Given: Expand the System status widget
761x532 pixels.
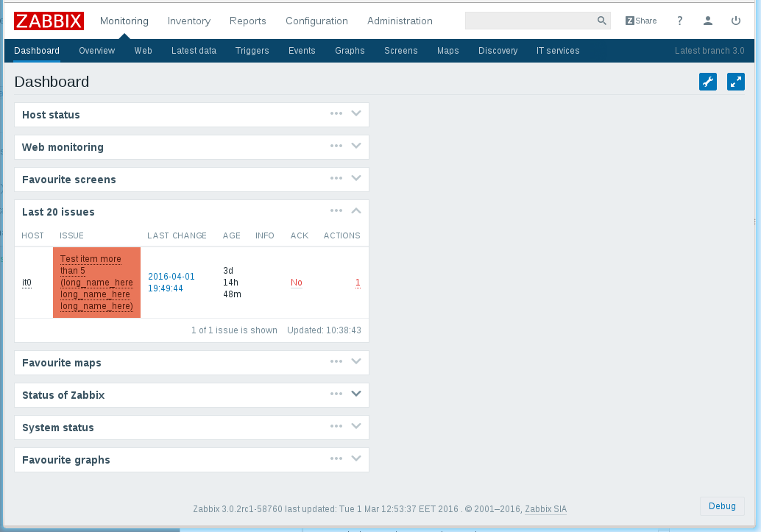Looking at the screenshot, I should pyautogui.click(x=356, y=426).
